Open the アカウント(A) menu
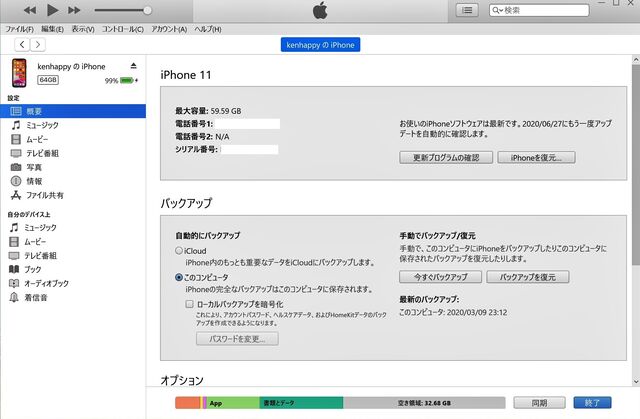 tap(169, 29)
